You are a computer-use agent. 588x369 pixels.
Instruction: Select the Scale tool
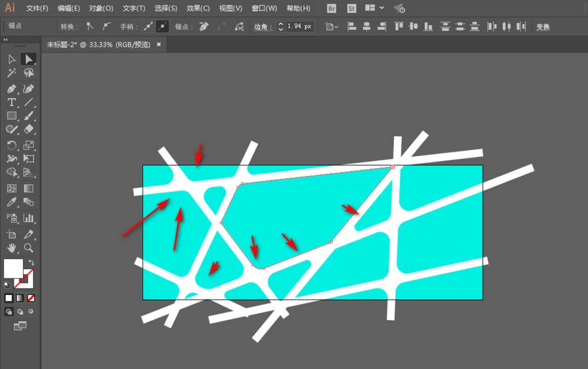point(28,145)
